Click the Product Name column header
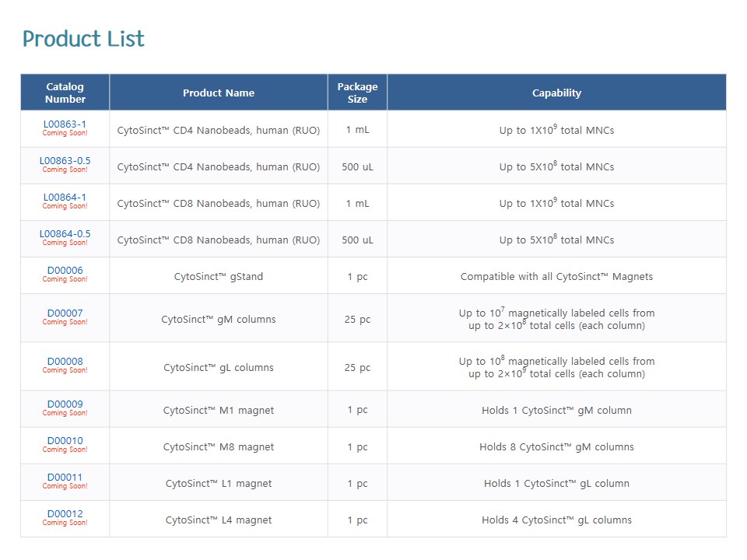The height and width of the screenshot is (560, 747). point(219,93)
